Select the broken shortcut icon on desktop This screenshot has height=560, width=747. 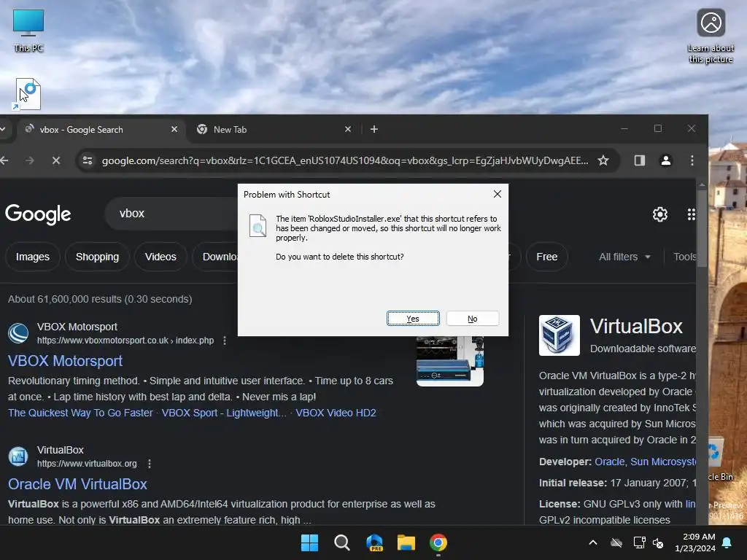tap(28, 94)
